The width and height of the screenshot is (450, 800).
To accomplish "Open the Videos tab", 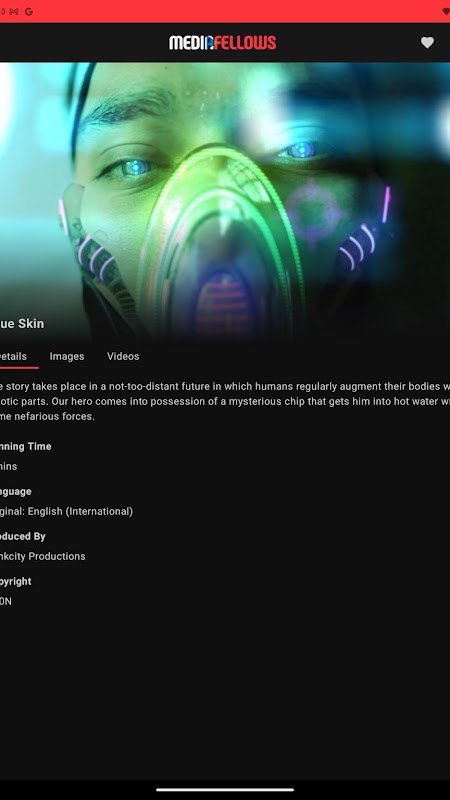I will (123, 357).
